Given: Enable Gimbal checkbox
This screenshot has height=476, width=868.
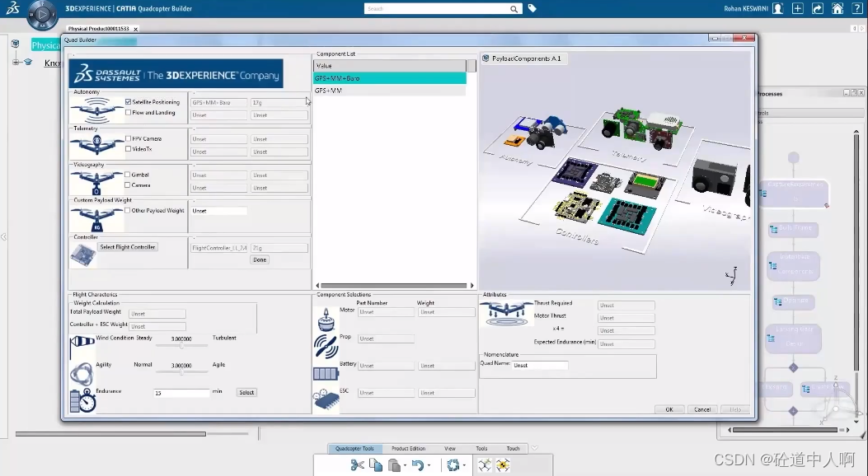Looking at the screenshot, I should 127,175.
